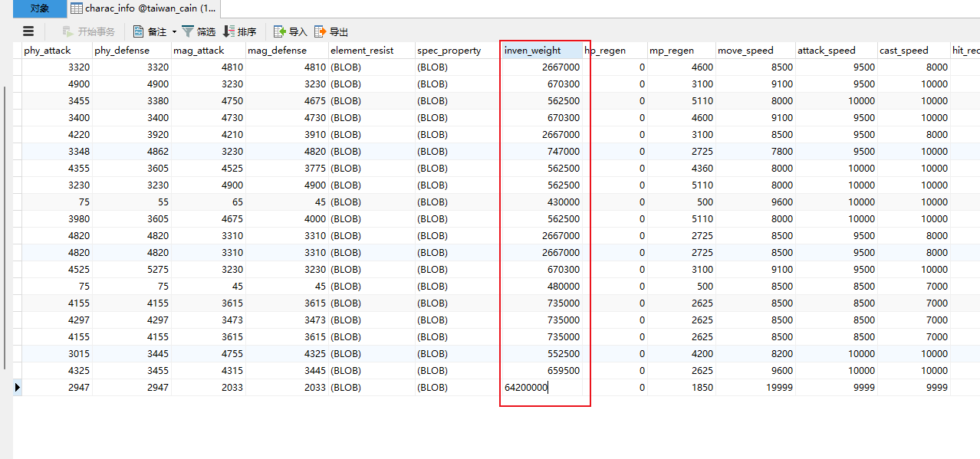Select the phy_defense cell 3380
The image size is (980, 459).
pos(132,101)
